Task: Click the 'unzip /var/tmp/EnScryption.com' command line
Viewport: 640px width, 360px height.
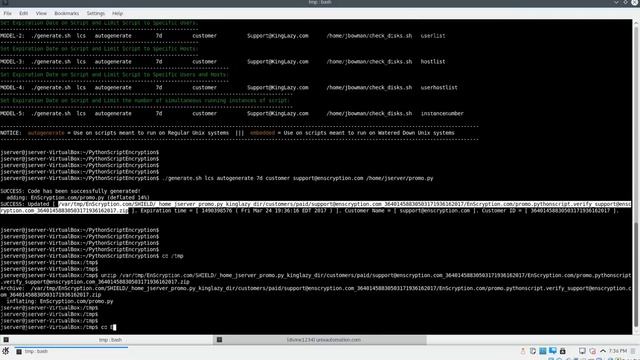Action: point(316,278)
